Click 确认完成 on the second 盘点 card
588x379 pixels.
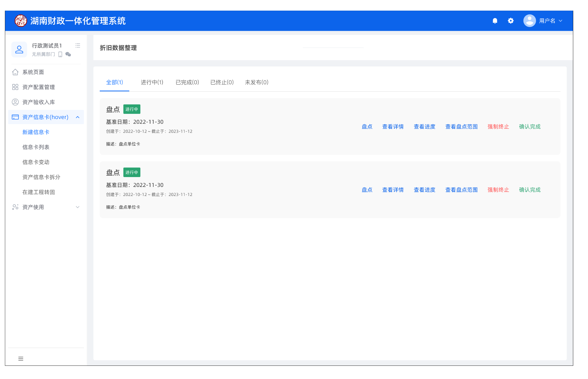[530, 190]
